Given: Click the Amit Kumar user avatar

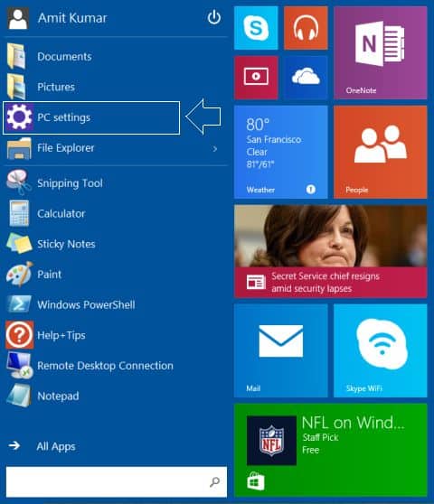Looking at the screenshot, I should 18,19.
